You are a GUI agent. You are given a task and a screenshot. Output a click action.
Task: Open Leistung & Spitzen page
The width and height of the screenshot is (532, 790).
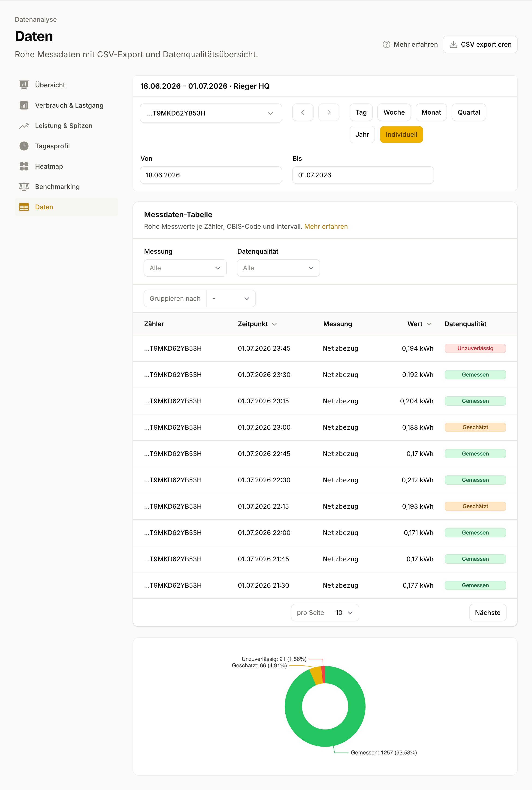[x=66, y=126]
